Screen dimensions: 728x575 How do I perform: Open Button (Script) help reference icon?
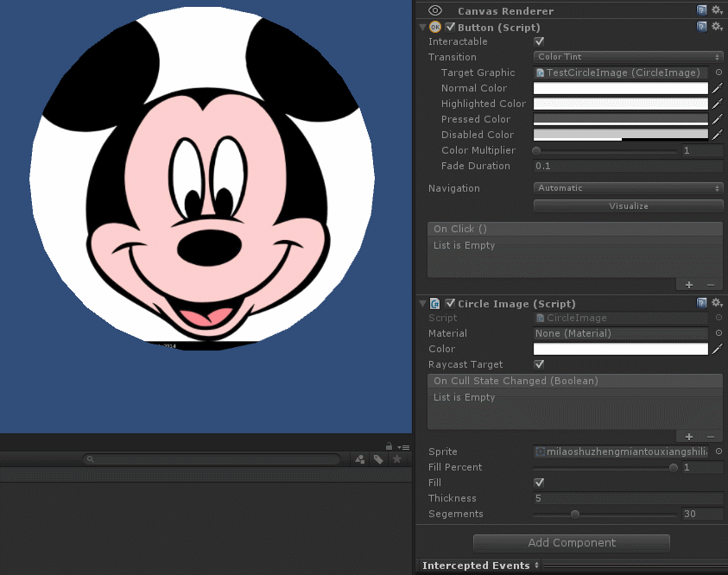(701, 27)
